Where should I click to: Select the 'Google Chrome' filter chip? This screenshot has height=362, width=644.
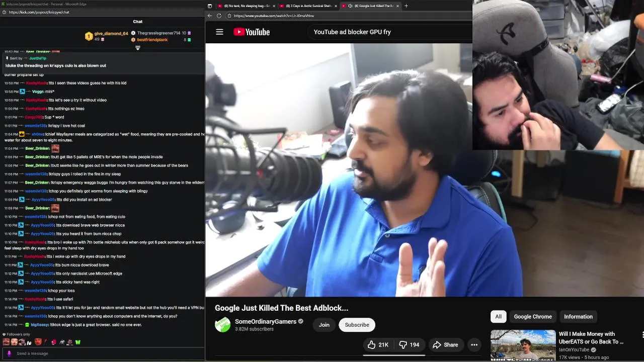(533, 317)
